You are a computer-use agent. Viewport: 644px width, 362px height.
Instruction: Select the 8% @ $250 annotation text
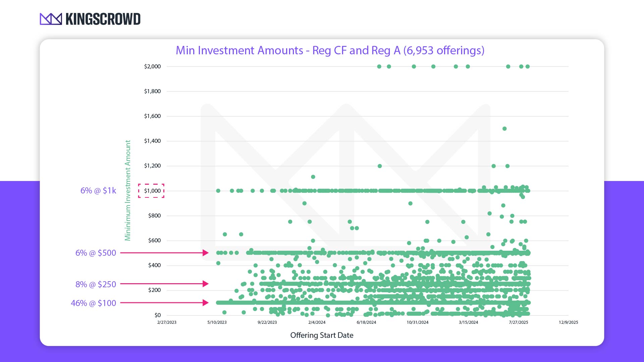pyautogui.click(x=96, y=284)
